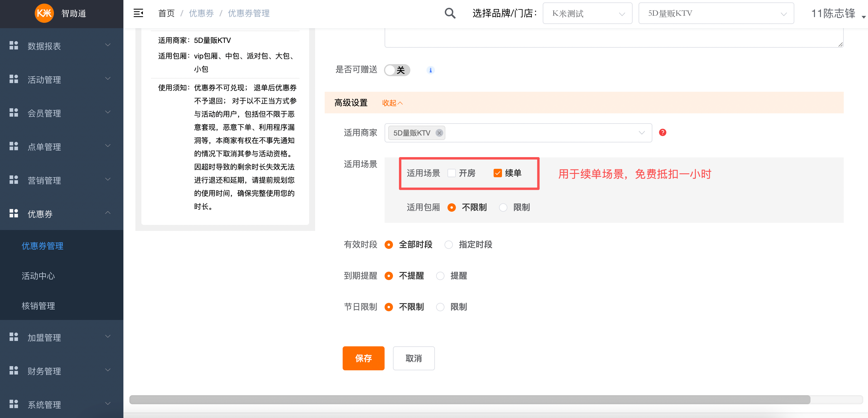Uncheck the 续单 scenario checkbox
This screenshot has height=418, width=868.
pos(498,173)
